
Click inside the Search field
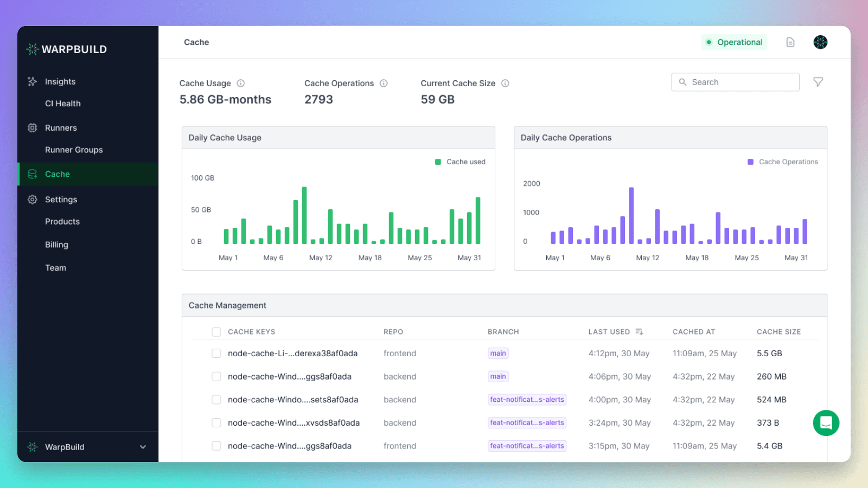[735, 82]
